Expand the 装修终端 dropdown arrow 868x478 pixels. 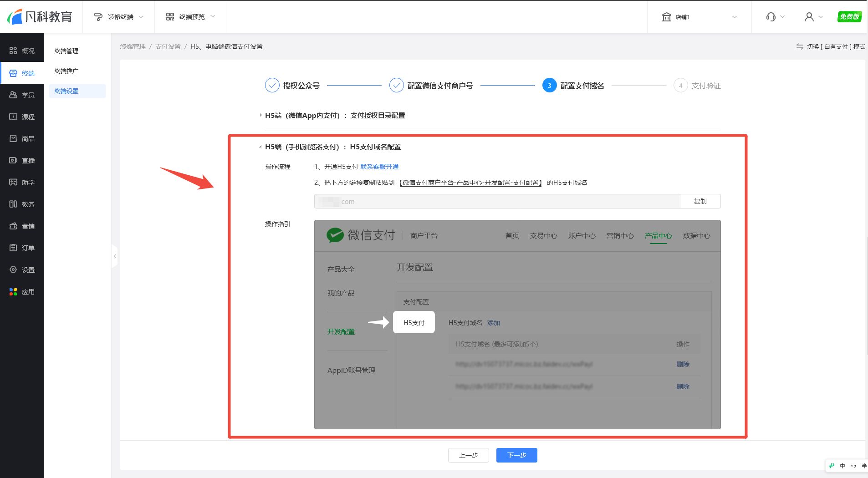point(141,17)
